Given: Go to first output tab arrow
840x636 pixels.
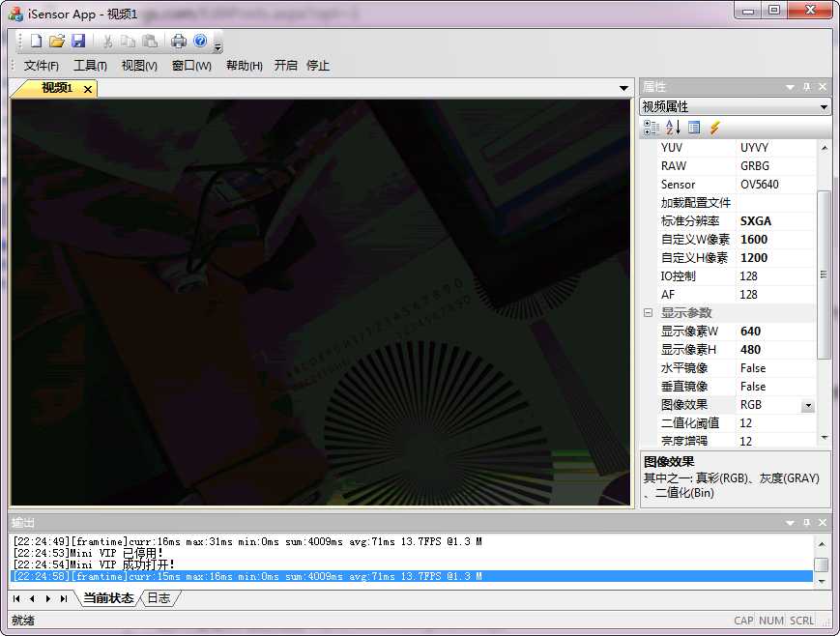Looking at the screenshot, I should pyautogui.click(x=16, y=598).
